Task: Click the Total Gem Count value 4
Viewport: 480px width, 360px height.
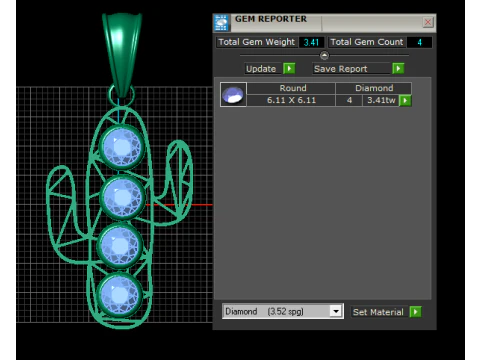Action: (419, 42)
